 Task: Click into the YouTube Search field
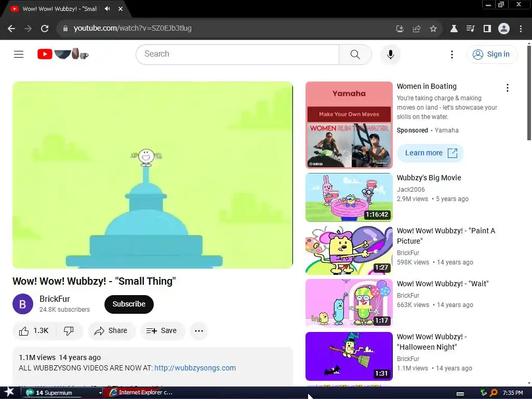[x=237, y=54]
